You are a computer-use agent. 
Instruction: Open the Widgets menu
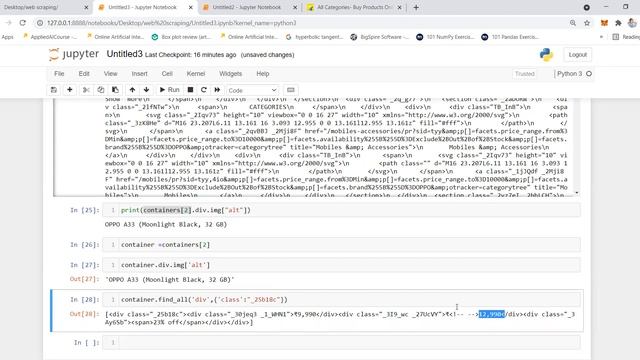[x=231, y=73]
